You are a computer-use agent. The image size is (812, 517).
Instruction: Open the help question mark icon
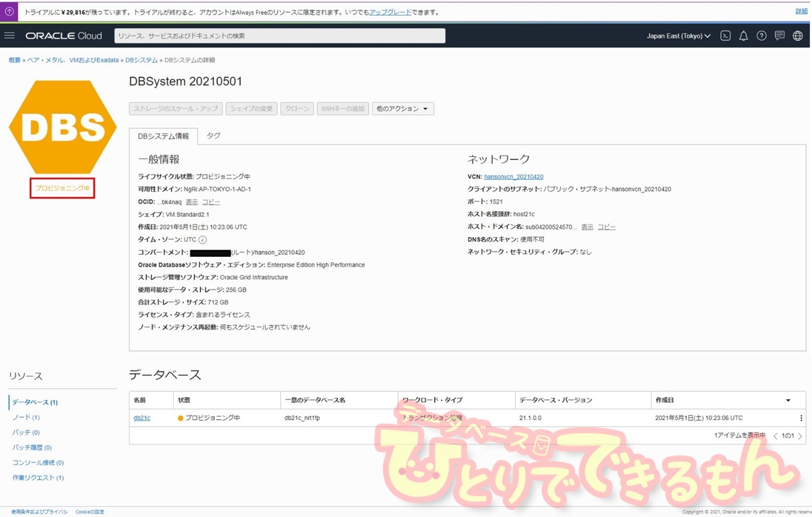pos(761,36)
